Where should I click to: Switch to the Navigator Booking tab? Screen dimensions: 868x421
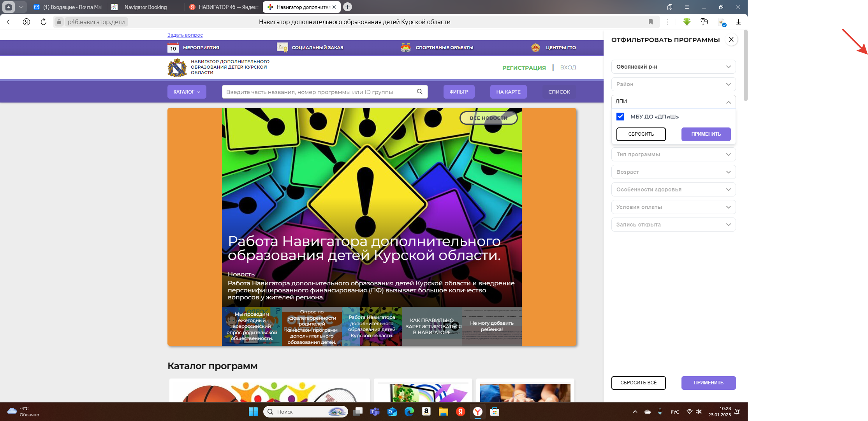(x=145, y=7)
